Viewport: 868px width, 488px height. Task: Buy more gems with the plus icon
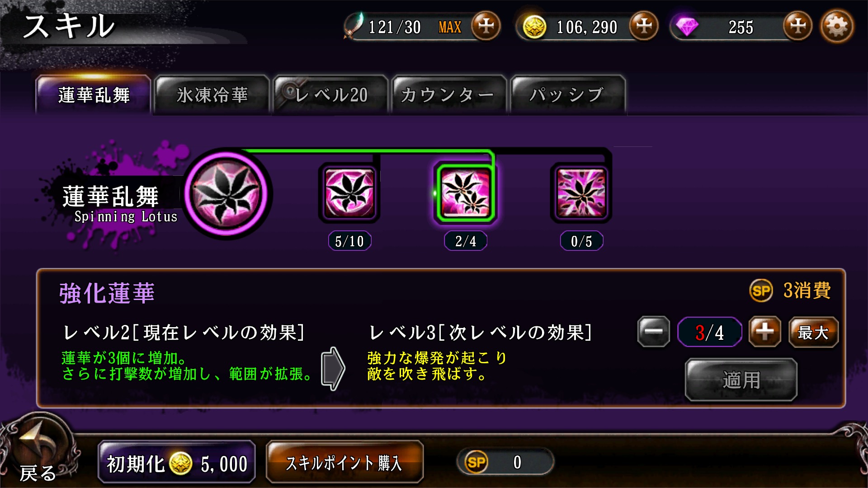click(797, 26)
